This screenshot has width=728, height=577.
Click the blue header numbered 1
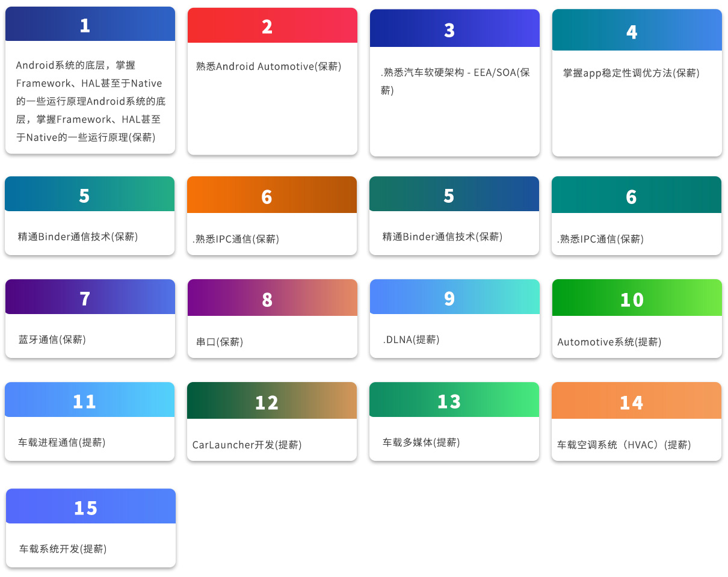(x=90, y=24)
